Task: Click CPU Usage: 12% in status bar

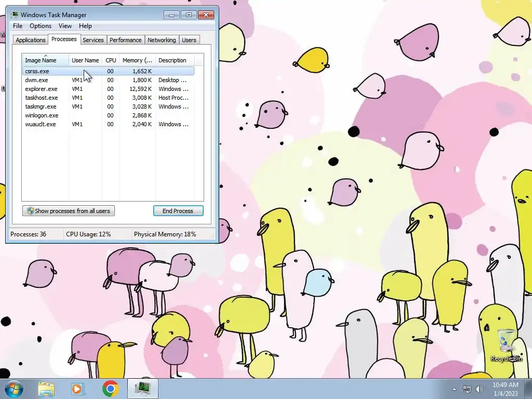Action: (x=88, y=234)
